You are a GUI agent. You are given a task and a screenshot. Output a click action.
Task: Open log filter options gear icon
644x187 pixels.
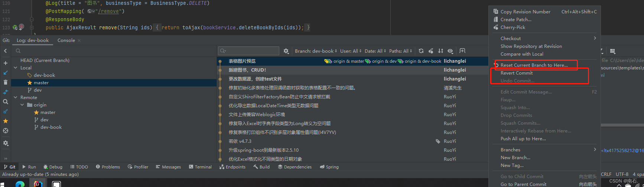click(286, 51)
